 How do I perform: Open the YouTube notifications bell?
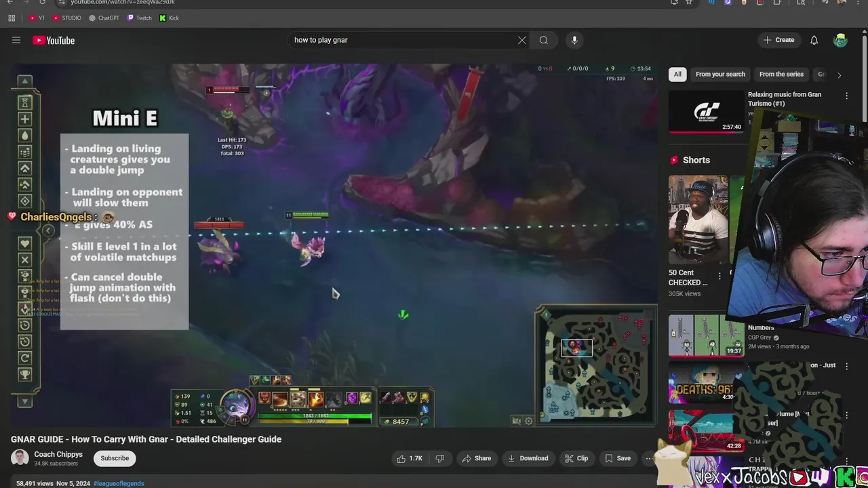click(814, 40)
